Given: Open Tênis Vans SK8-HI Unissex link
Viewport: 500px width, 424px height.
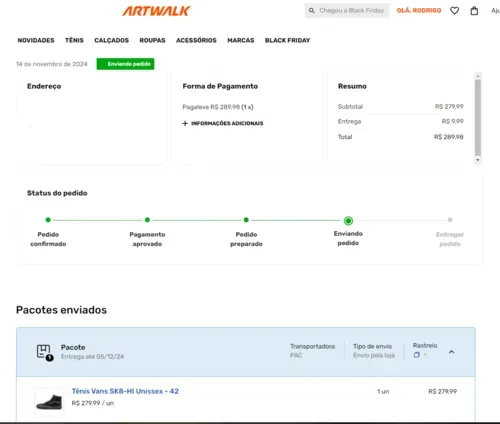Looking at the screenshot, I should [125, 391].
